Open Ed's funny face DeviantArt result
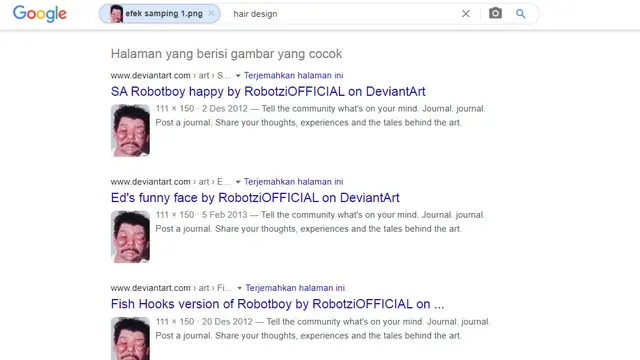Screen dimensions: 640x360 point(255,198)
